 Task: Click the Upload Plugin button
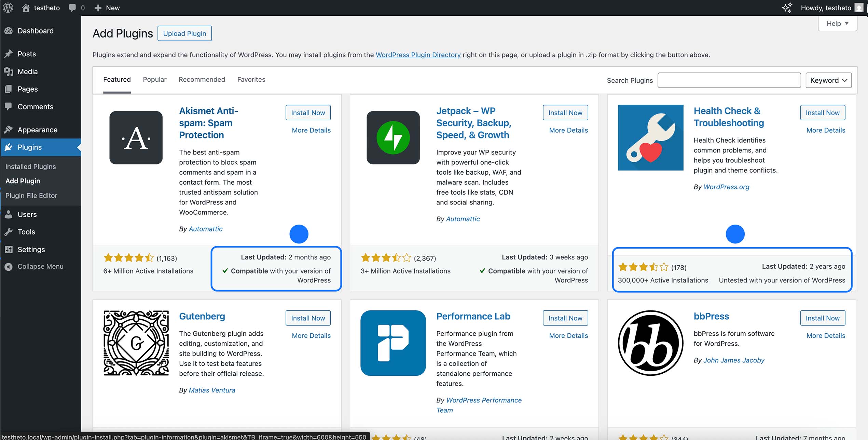point(184,33)
